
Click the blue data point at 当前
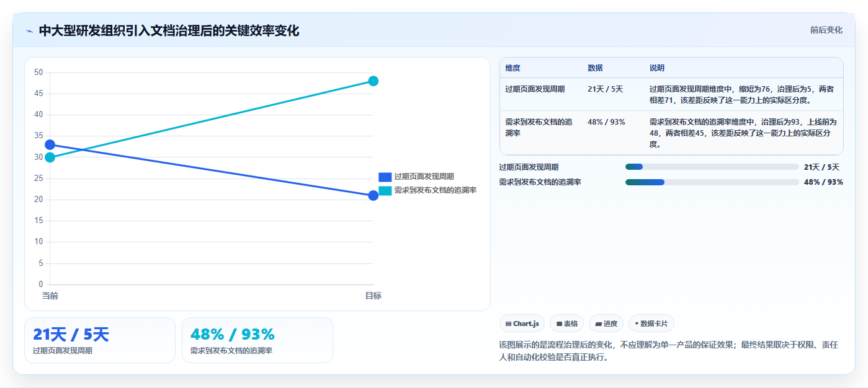point(50,144)
